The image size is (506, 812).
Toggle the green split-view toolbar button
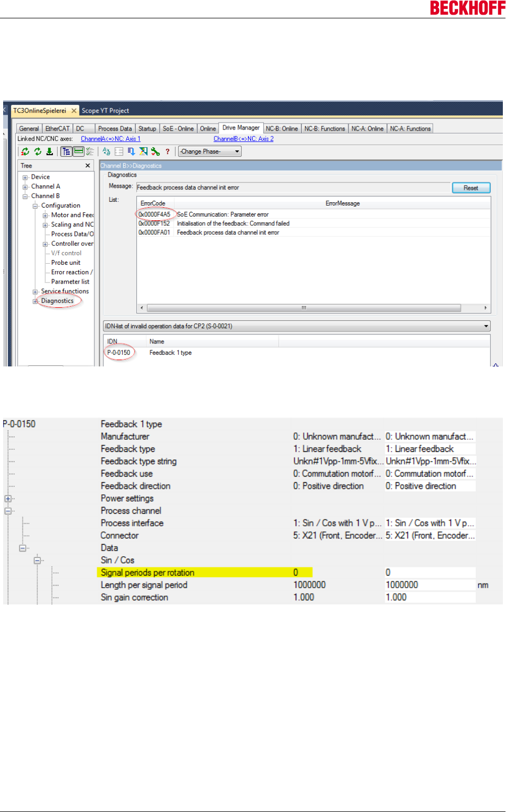[79, 151]
